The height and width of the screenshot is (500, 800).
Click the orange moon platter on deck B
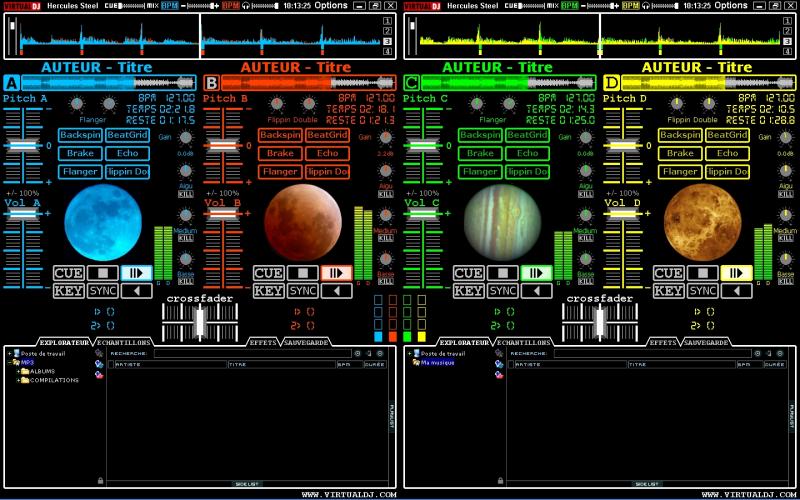pyautogui.click(x=303, y=222)
